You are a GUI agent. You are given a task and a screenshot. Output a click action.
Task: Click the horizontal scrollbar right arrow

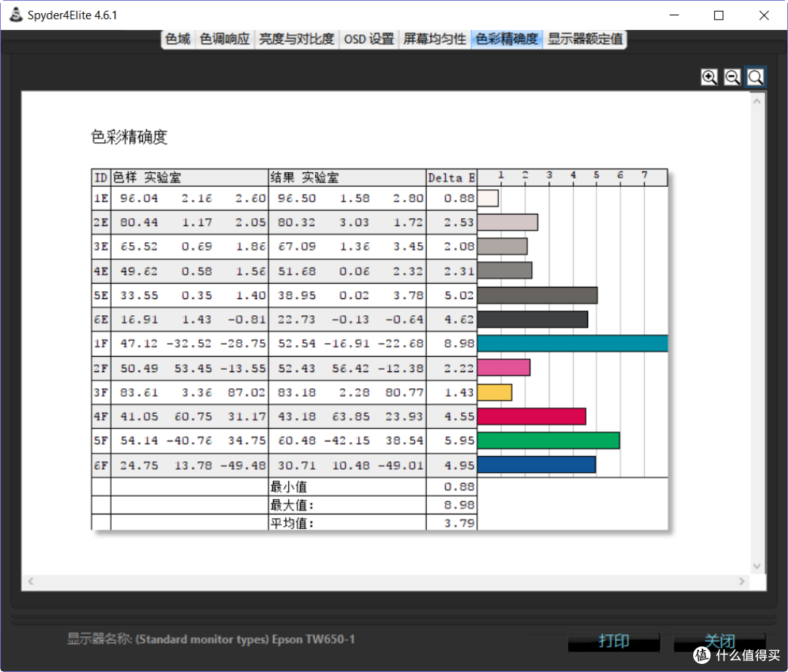click(742, 582)
